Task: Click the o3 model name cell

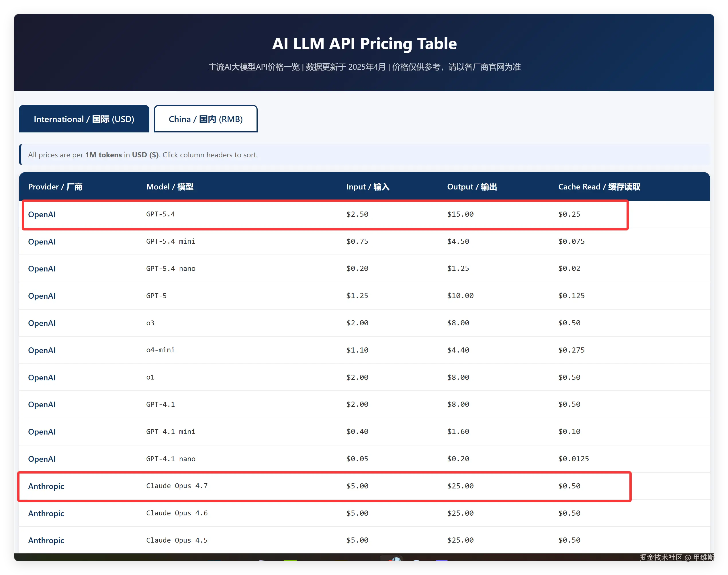Action: [x=150, y=323]
